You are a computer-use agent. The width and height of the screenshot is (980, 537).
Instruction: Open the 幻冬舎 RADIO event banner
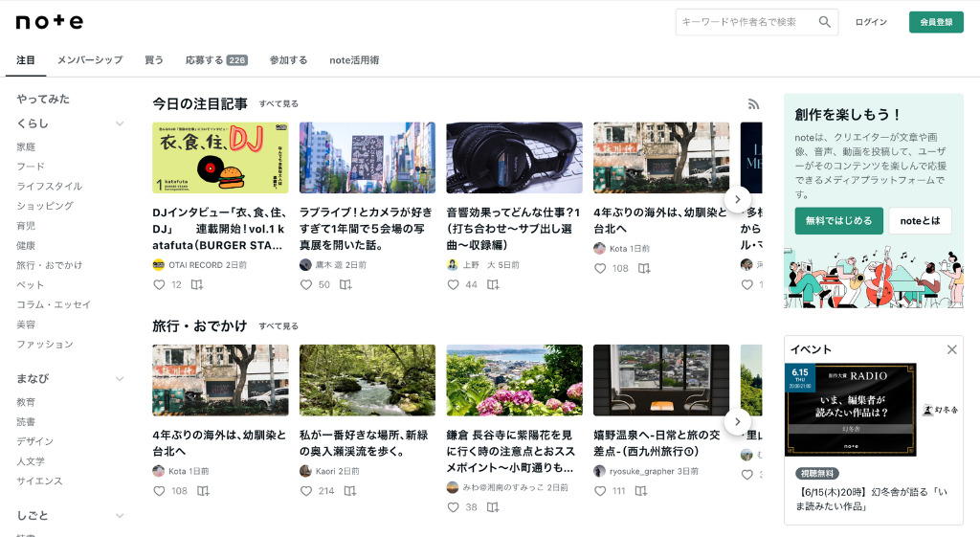851,410
